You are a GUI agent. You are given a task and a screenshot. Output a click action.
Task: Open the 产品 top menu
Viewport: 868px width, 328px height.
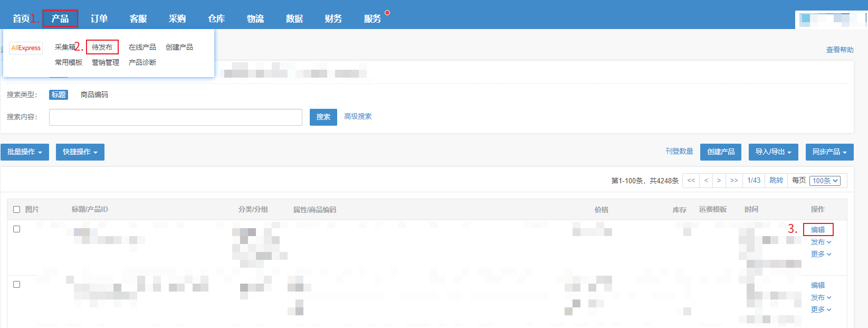pyautogui.click(x=60, y=18)
